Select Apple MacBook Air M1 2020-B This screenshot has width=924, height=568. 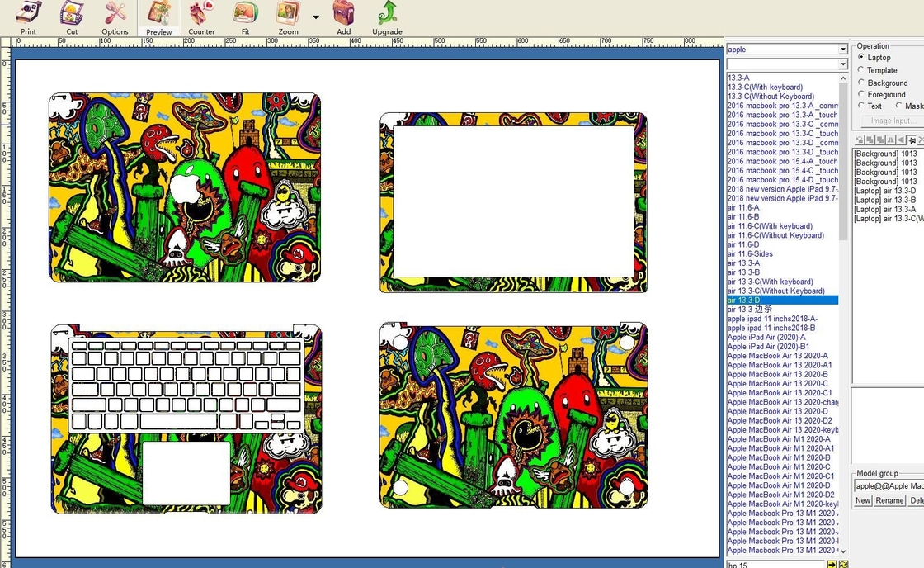coord(779,457)
